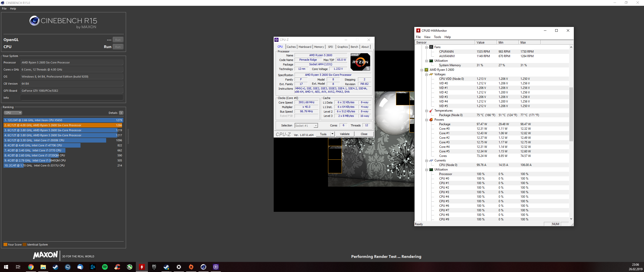This screenshot has width=644, height=272.
Task: Click the Cinebench title bar icon
Action: click(3, 3)
